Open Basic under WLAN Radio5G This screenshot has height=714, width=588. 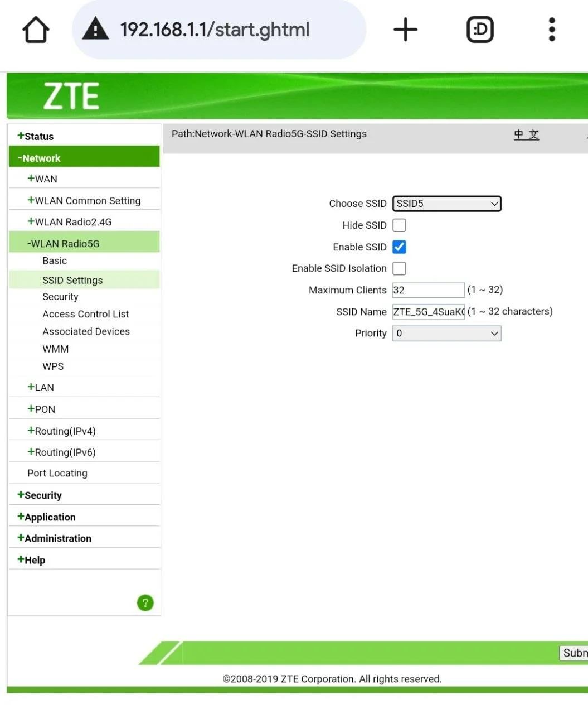[x=55, y=261]
